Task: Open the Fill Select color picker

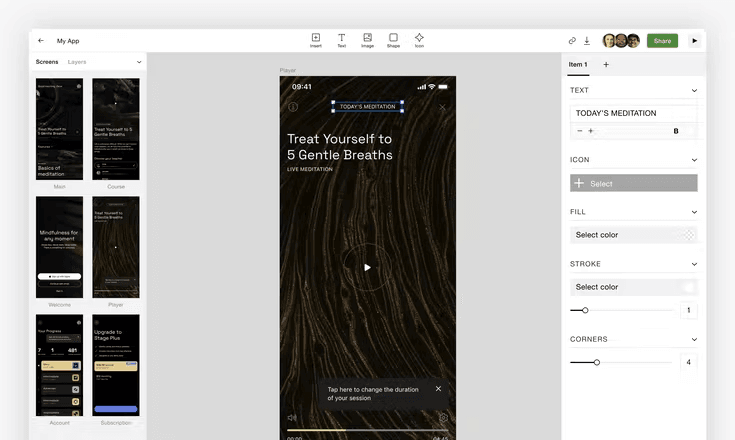Action: pyautogui.click(x=634, y=235)
